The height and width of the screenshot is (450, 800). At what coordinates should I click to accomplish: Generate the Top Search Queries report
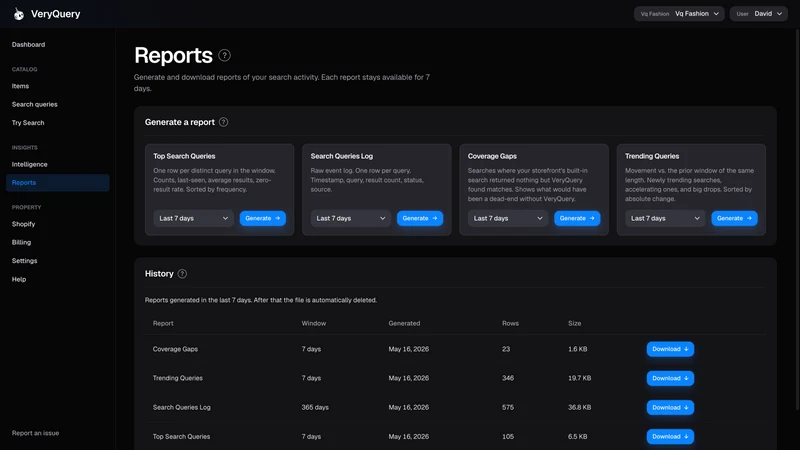tap(263, 218)
